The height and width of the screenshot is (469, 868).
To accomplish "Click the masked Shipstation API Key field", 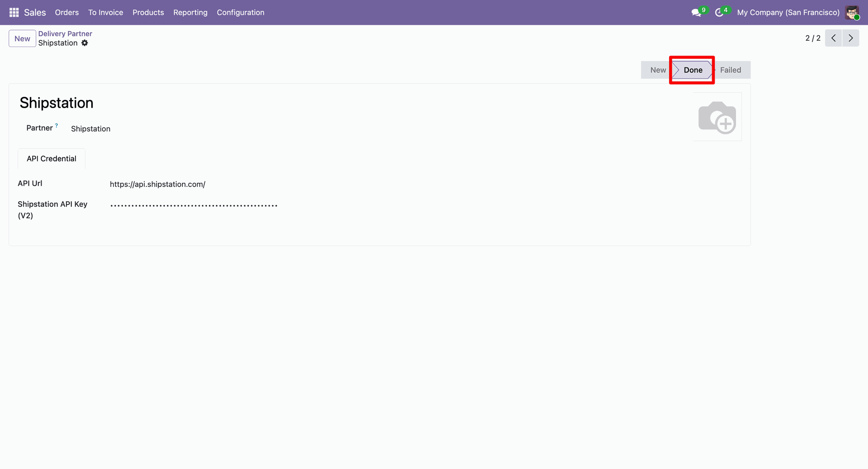I will point(193,205).
